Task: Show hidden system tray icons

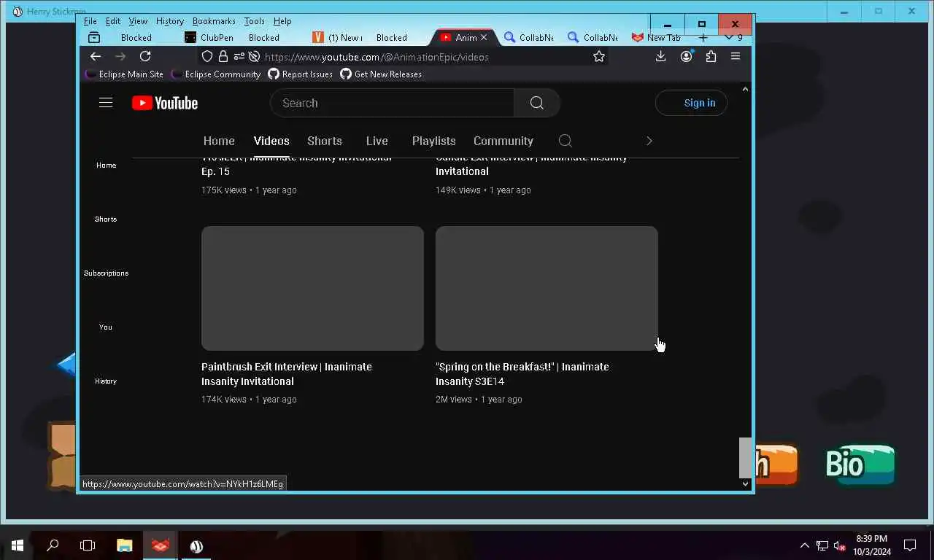Action: pyautogui.click(x=805, y=545)
